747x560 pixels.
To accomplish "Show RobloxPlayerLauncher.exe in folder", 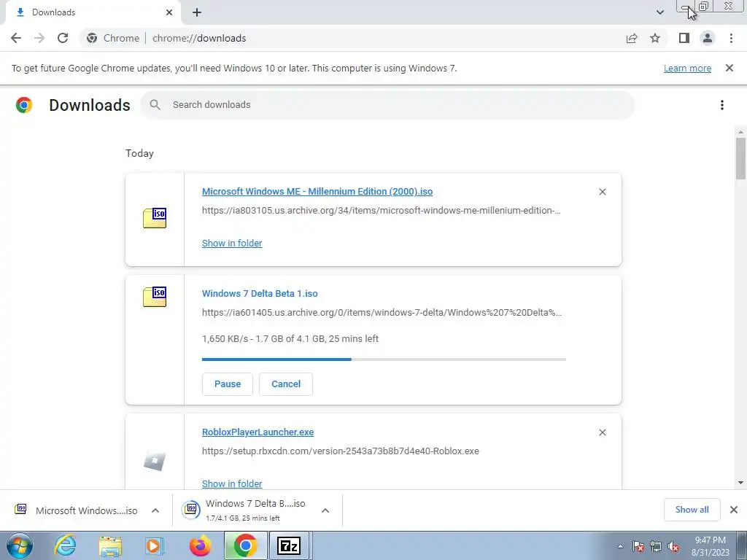I will tap(232, 484).
